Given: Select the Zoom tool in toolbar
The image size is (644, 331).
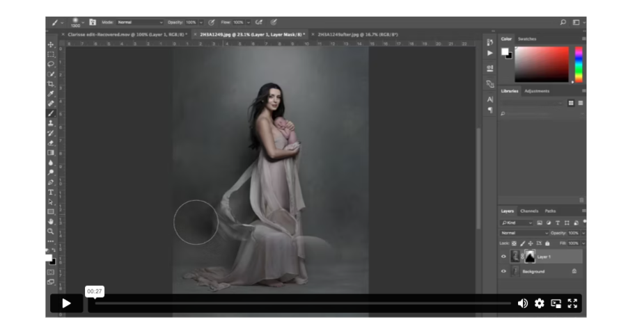Looking at the screenshot, I should [51, 231].
